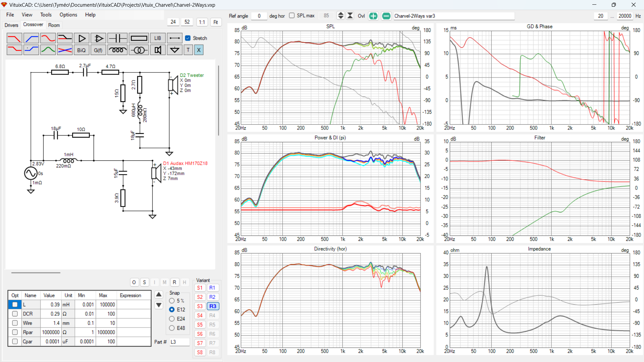Click the overlay name field Charvel-2Ways var3
The width and height of the screenshot is (644, 362).
click(454, 16)
